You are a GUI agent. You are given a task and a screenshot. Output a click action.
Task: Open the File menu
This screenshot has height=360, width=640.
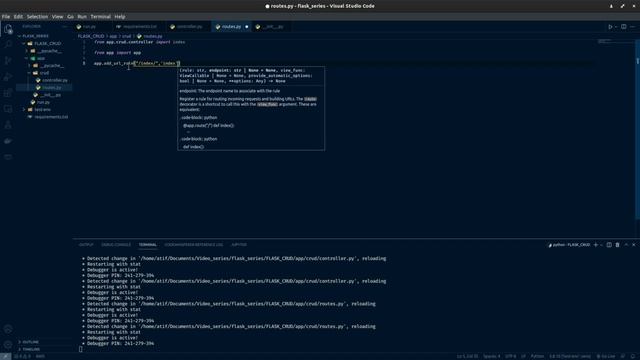pos(6,17)
